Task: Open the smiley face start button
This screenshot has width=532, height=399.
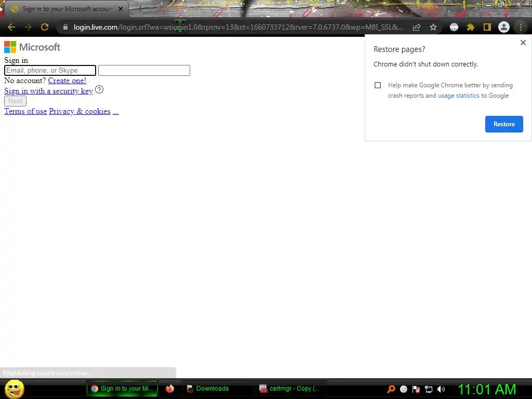Action: tap(15, 389)
